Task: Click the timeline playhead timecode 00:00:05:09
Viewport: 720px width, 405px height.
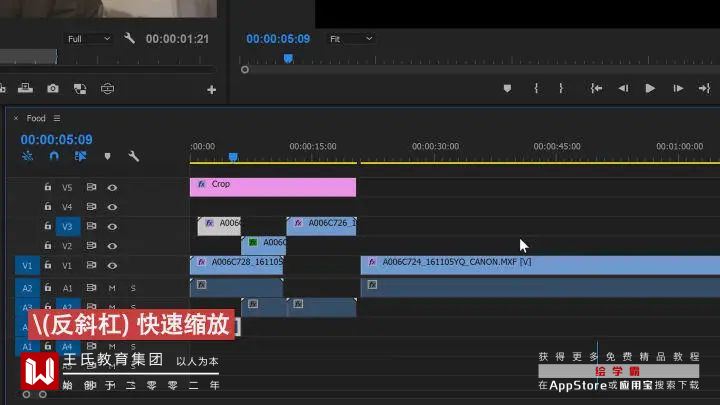Action: (56, 139)
